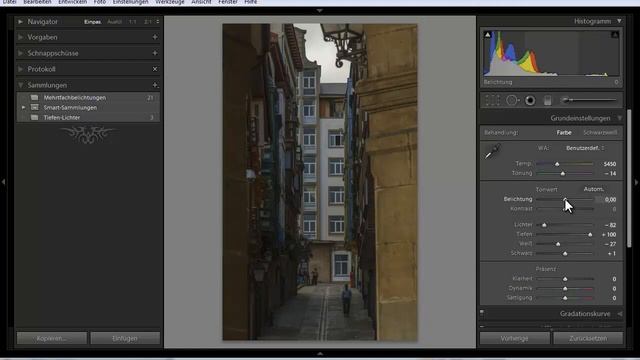The width and height of the screenshot is (640, 360).
Task: Click the Kopieren button
Action: [x=51, y=338]
